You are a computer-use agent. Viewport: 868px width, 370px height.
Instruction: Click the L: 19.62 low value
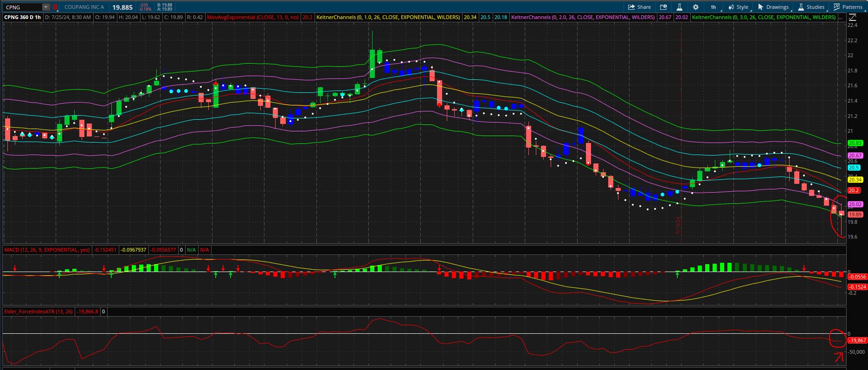[150, 17]
